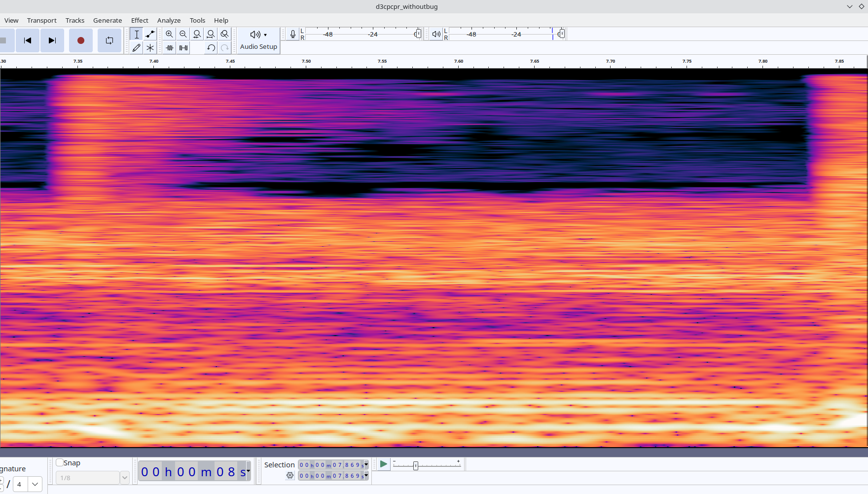Screen dimensions: 868x494
Task: Open selection start time format dropdown
Action: 366,464
